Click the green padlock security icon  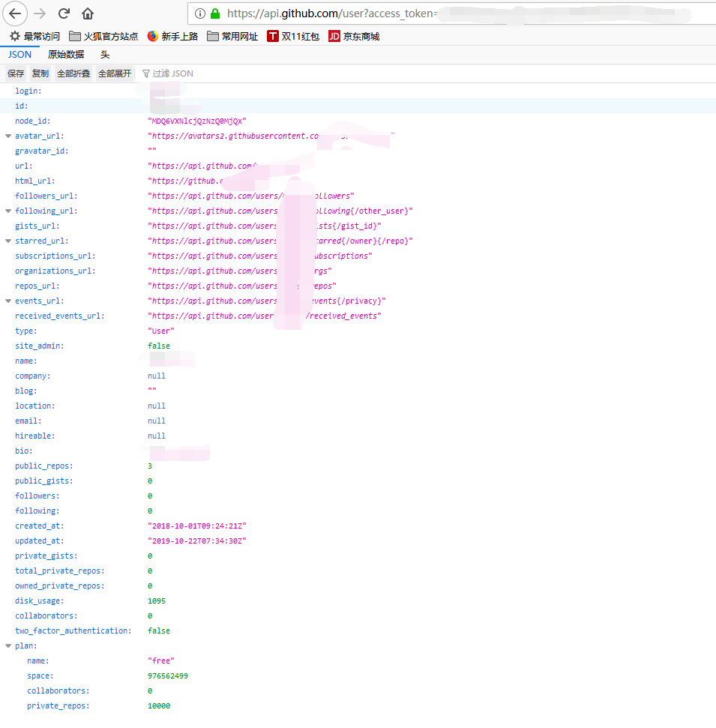pyautogui.click(x=215, y=13)
